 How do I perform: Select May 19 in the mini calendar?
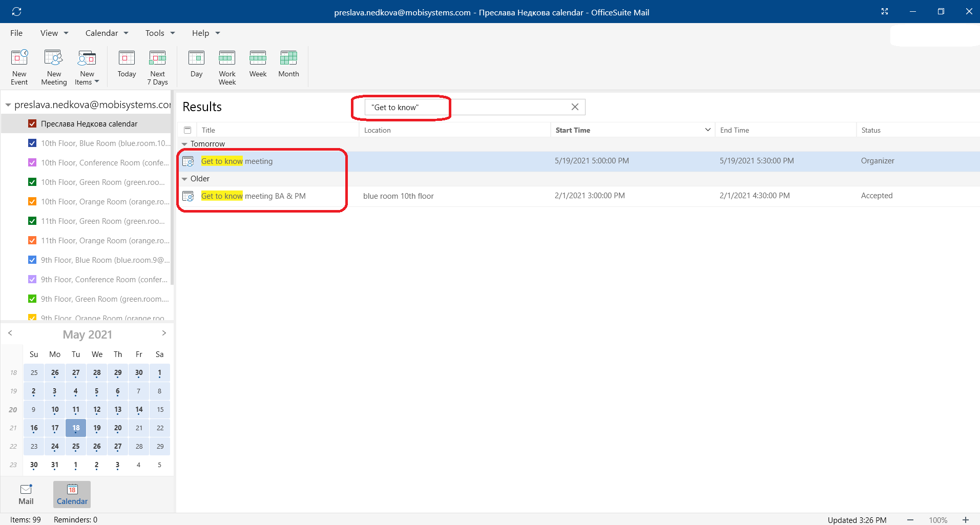coord(97,428)
